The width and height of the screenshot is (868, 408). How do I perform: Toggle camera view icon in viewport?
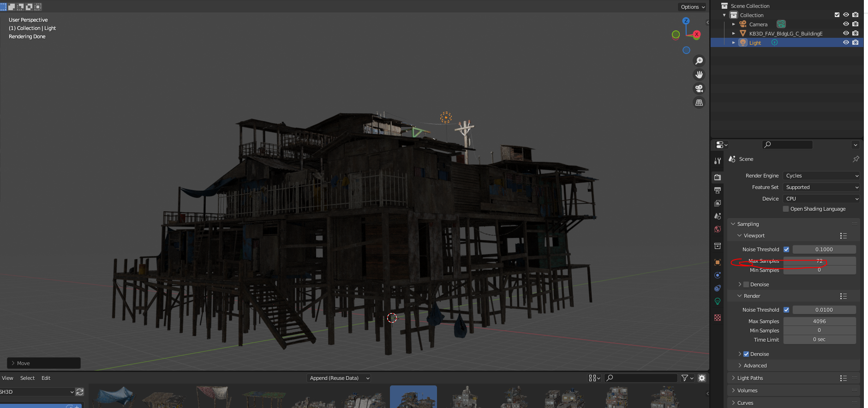pyautogui.click(x=699, y=89)
